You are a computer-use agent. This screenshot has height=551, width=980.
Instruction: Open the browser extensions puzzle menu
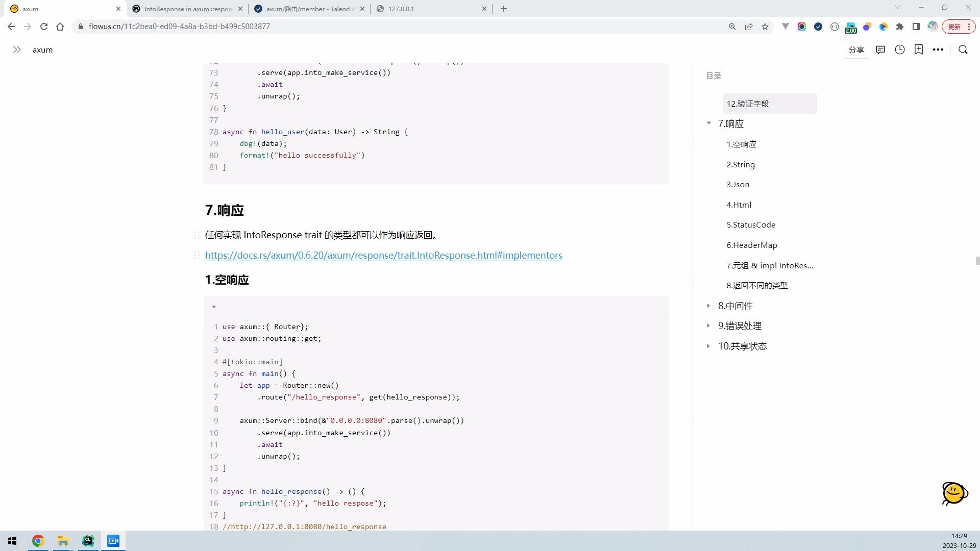pyautogui.click(x=900, y=26)
